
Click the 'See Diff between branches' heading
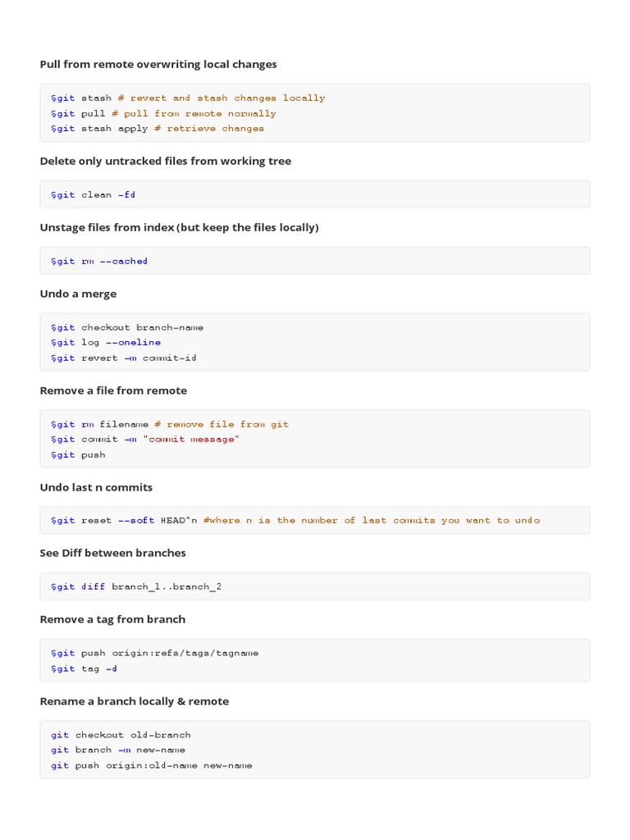tap(112, 553)
